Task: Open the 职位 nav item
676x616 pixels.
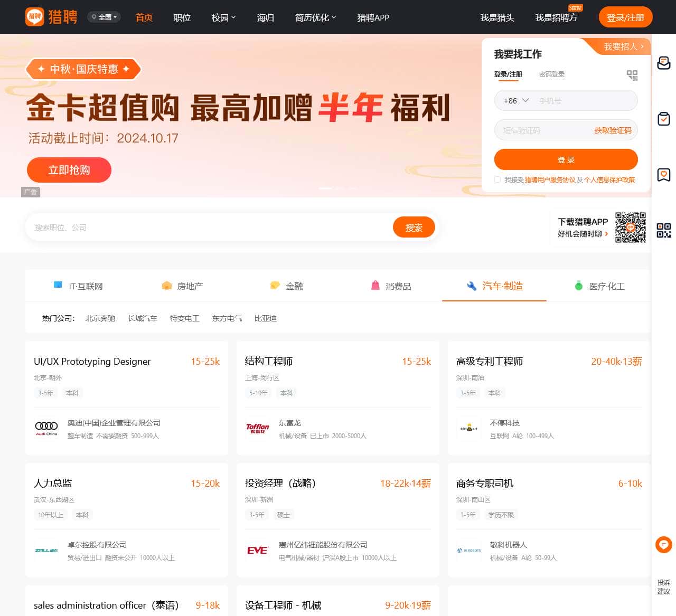Action: (x=182, y=17)
